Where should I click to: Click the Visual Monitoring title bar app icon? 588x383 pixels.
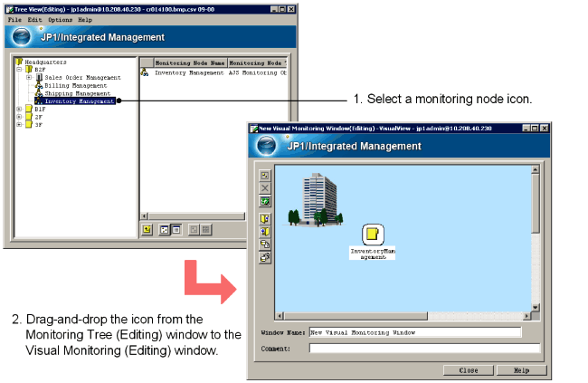pyautogui.click(x=254, y=128)
